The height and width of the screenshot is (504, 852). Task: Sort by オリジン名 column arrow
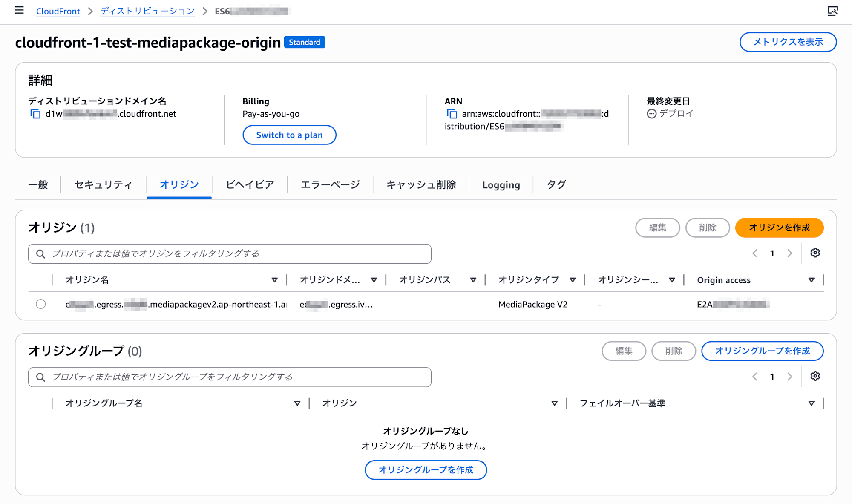point(275,280)
